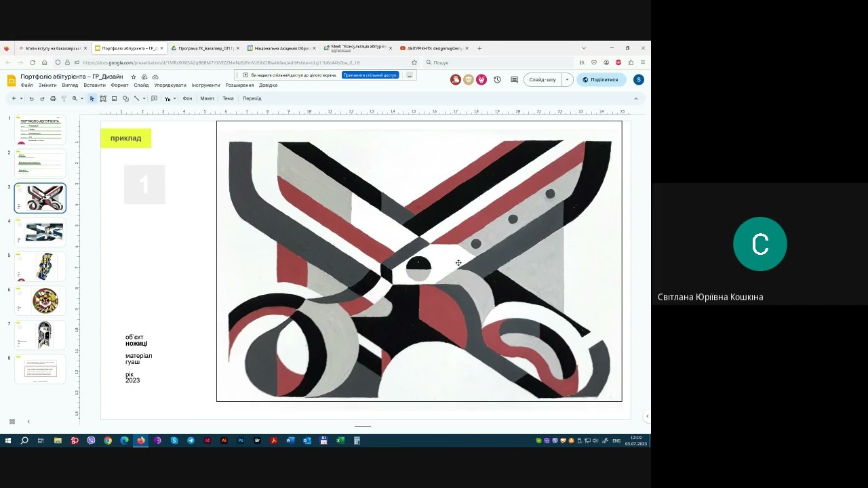Click Припинити спільний доступ button
868x488 pixels.
[370, 75]
